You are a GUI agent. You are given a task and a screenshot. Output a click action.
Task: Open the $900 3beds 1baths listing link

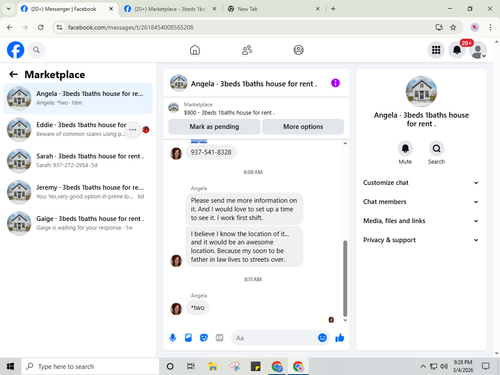229,113
